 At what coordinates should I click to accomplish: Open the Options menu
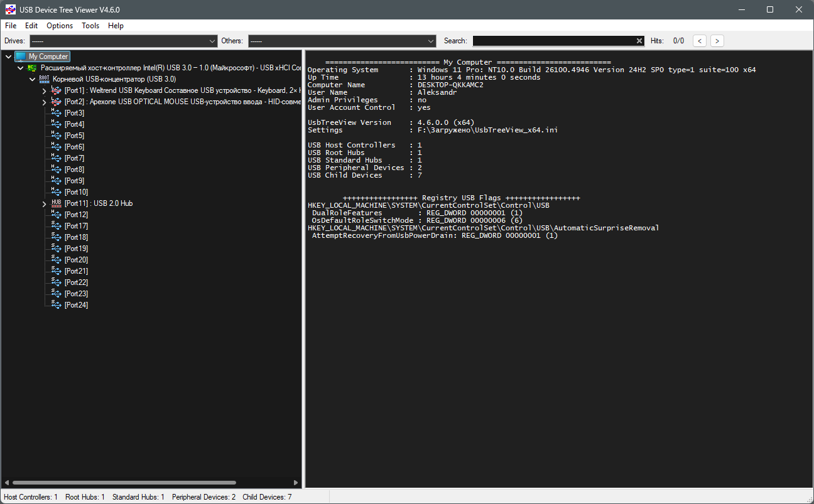(x=60, y=26)
